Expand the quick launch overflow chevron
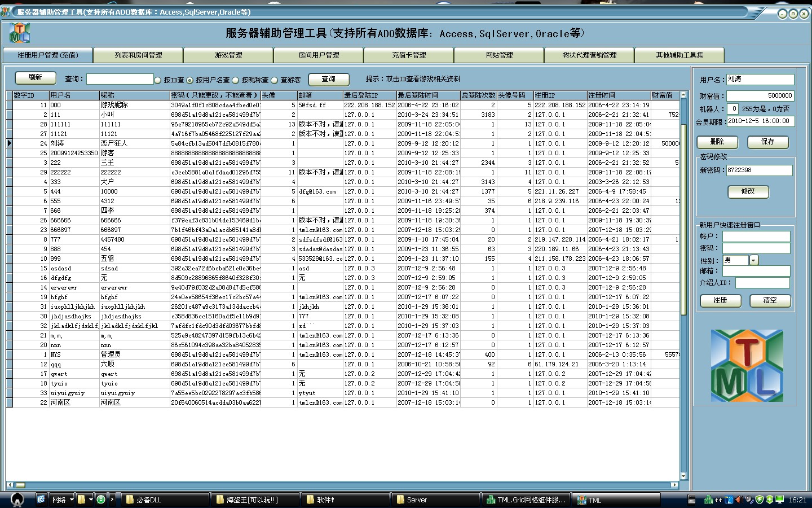812x508 pixels. click(x=112, y=500)
